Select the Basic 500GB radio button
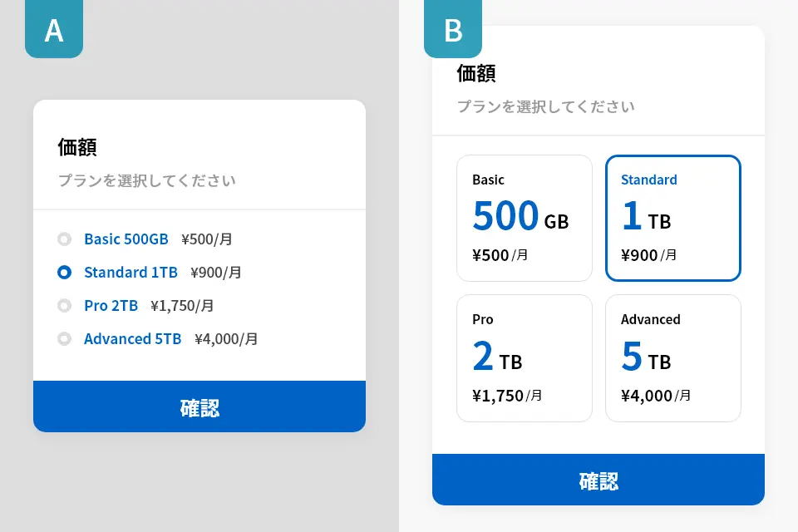Image resolution: width=798 pixels, height=532 pixels. (x=64, y=239)
